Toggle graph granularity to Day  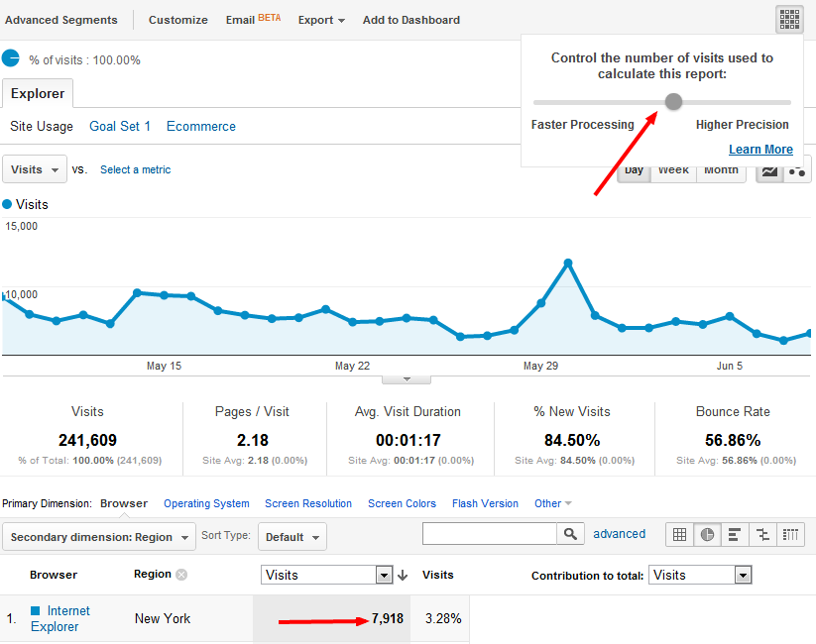[x=635, y=171]
